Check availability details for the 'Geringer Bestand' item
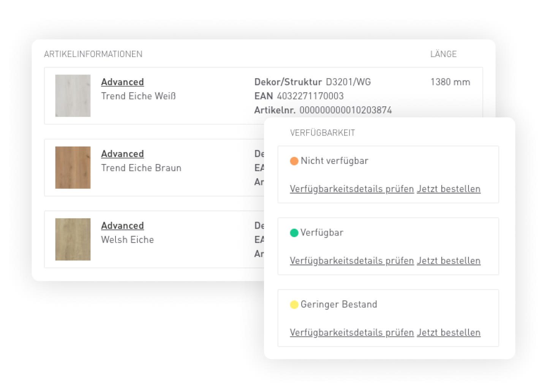The width and height of the screenshot is (547, 392). [x=352, y=332]
